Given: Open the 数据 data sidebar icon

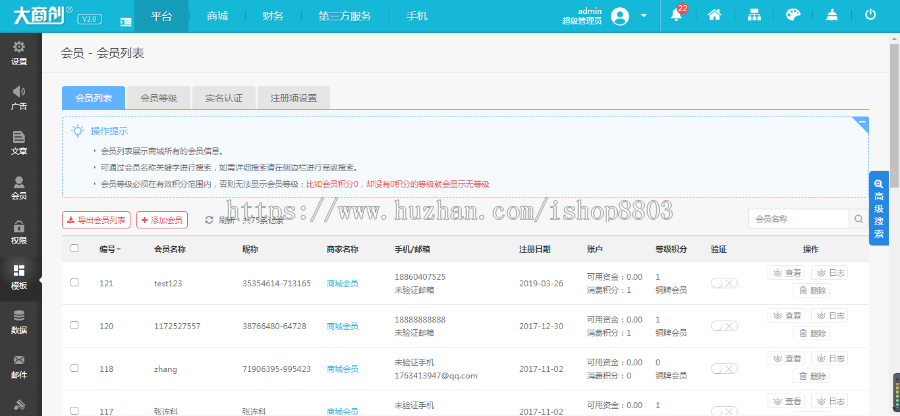Looking at the screenshot, I should pos(20,322).
